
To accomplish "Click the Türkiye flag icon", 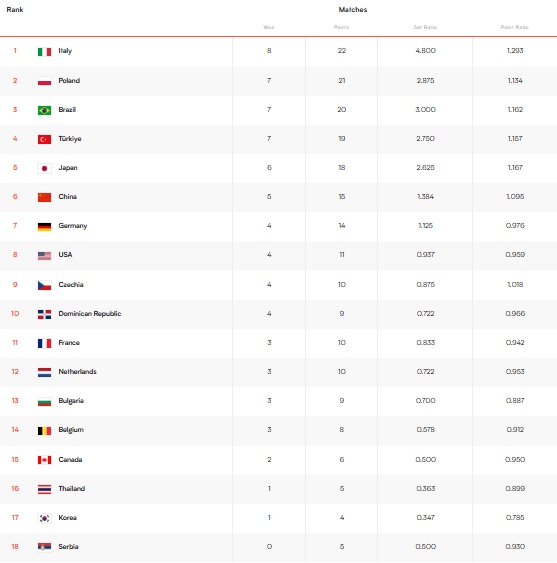I will (x=44, y=139).
